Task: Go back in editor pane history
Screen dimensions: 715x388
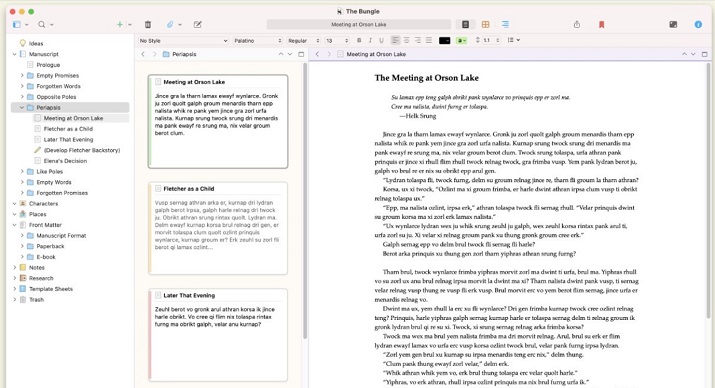Action: click(x=317, y=54)
